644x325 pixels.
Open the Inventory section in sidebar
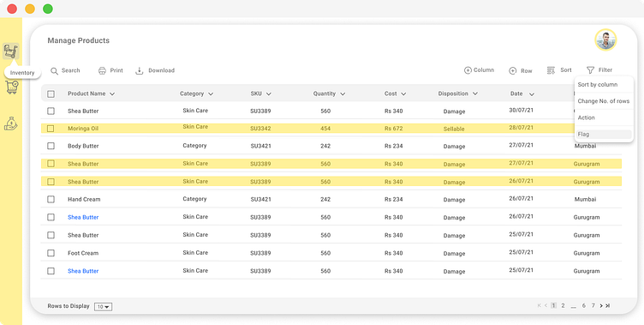10,51
